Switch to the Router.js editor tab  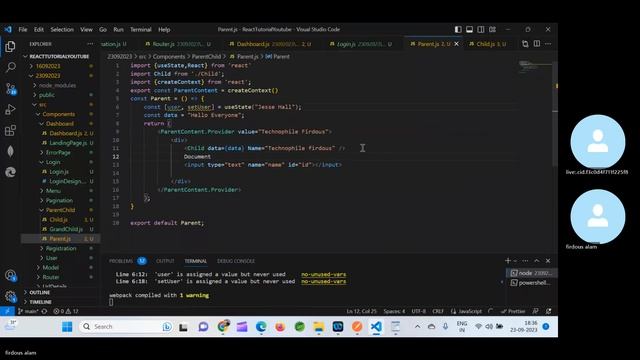[178, 44]
